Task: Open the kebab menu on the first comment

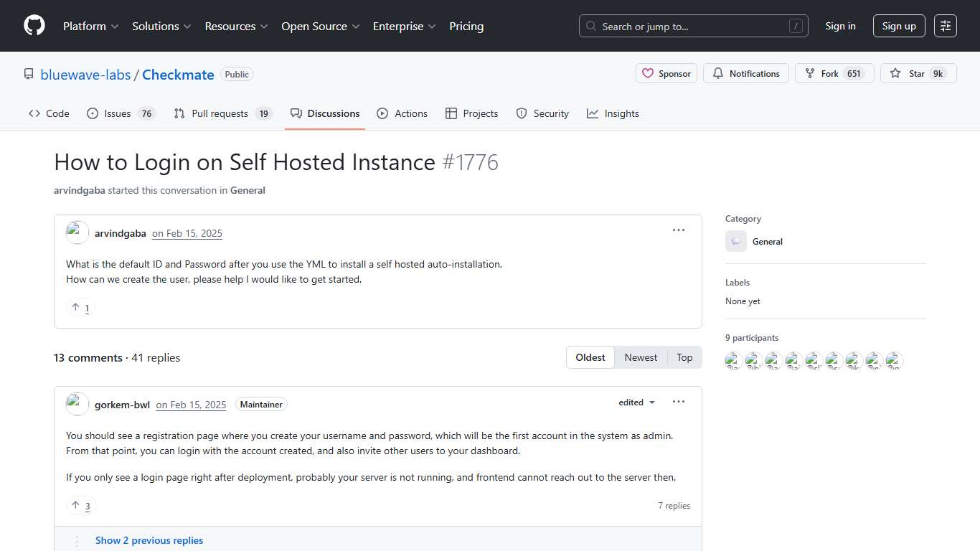Action: (x=678, y=230)
